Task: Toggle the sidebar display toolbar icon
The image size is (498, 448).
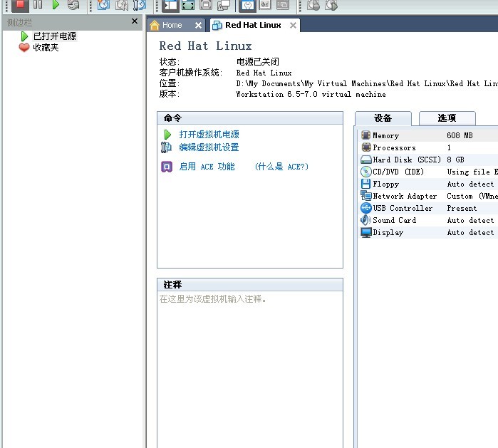Action: (170, 5)
